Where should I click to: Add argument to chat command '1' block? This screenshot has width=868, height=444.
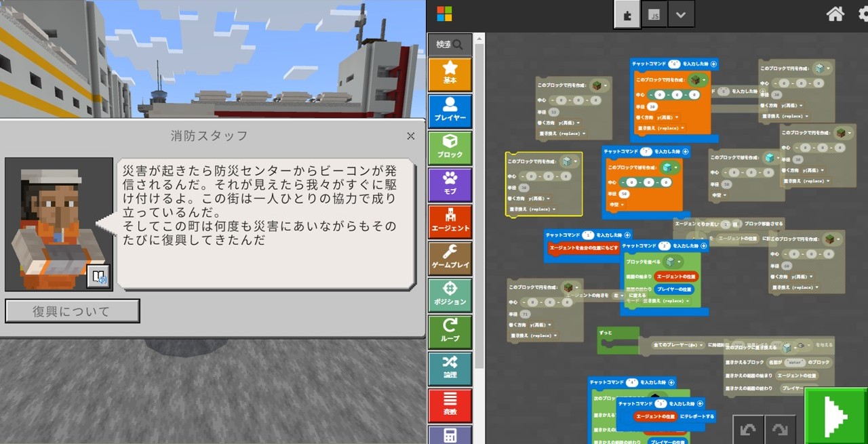[627, 235]
